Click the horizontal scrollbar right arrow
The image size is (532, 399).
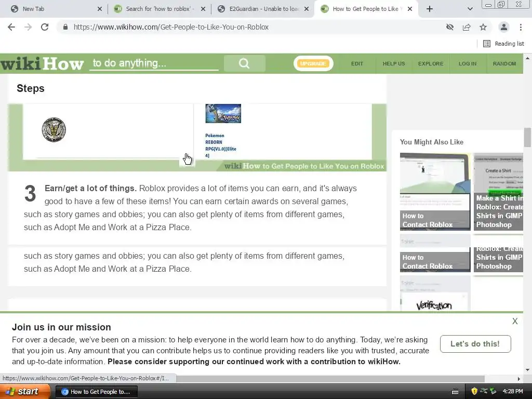(x=518, y=379)
